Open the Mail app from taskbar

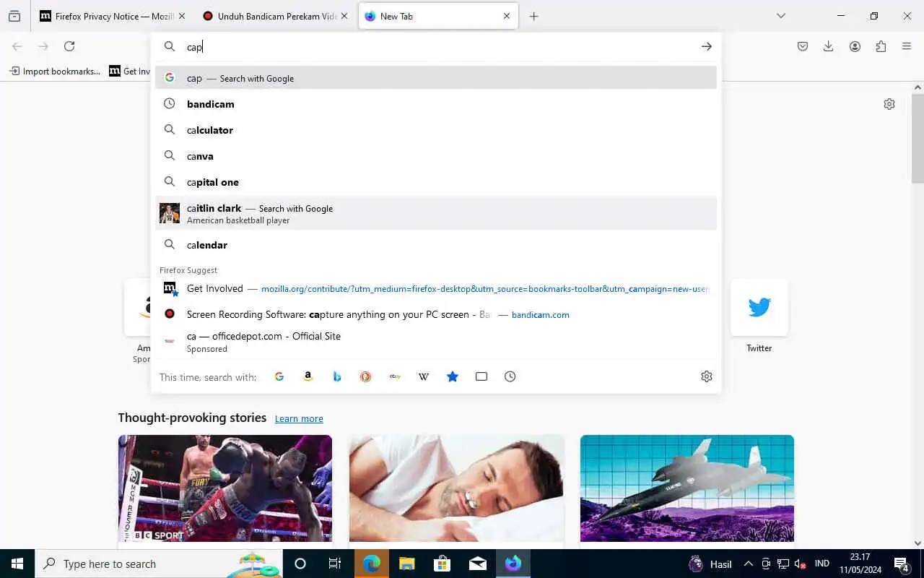(478, 564)
